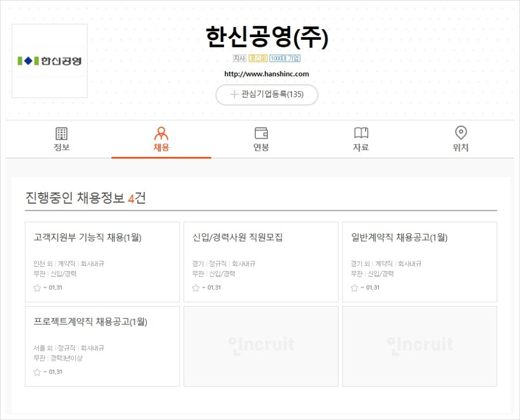520x420 pixels.
Task: Open 신입/경력사원 직원모집 posting
Action: coord(237,238)
